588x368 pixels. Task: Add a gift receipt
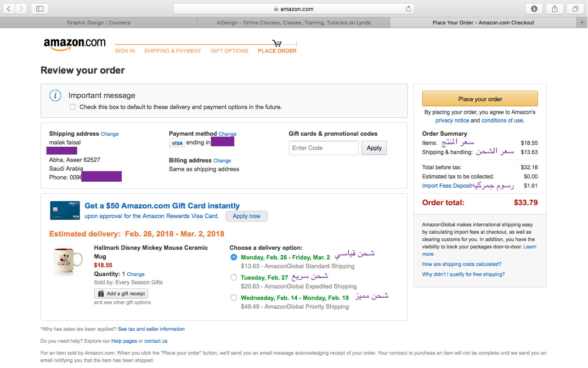121,293
